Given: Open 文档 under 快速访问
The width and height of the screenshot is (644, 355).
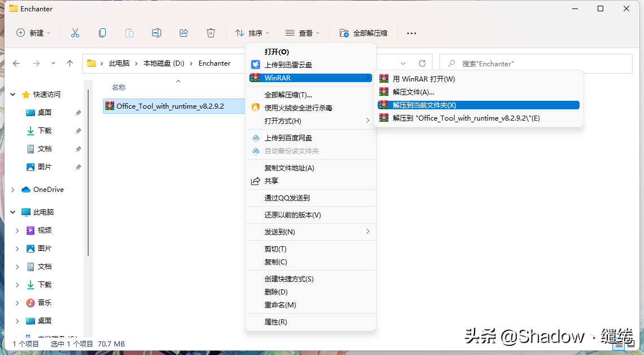Looking at the screenshot, I should pyautogui.click(x=44, y=148).
